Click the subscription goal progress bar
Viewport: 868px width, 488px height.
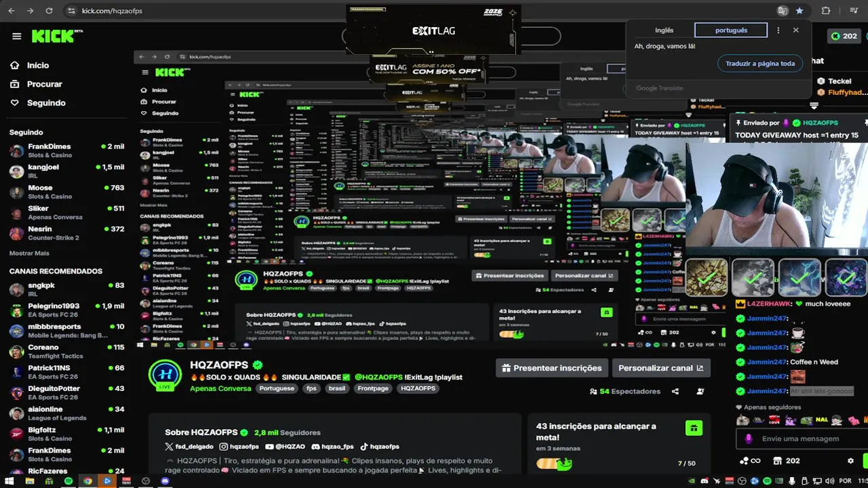point(555,464)
